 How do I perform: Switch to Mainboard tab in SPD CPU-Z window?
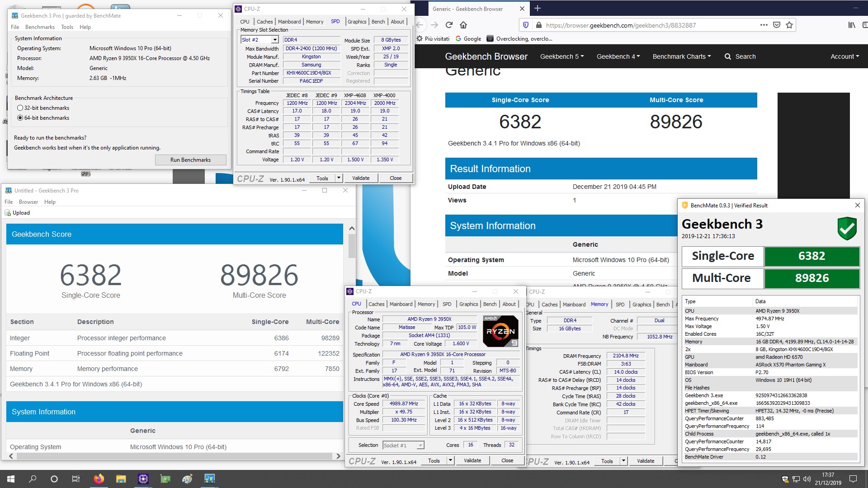[x=289, y=22]
